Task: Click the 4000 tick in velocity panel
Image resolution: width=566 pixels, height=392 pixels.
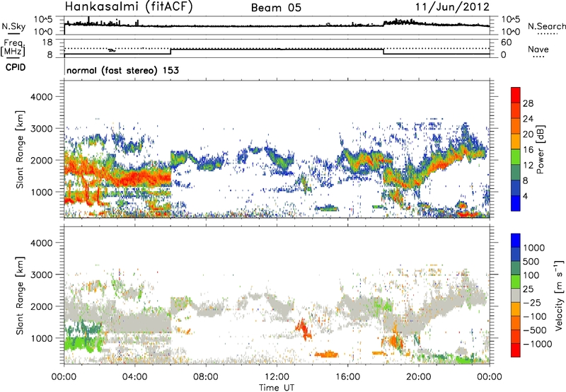Action: pyautogui.click(x=42, y=243)
